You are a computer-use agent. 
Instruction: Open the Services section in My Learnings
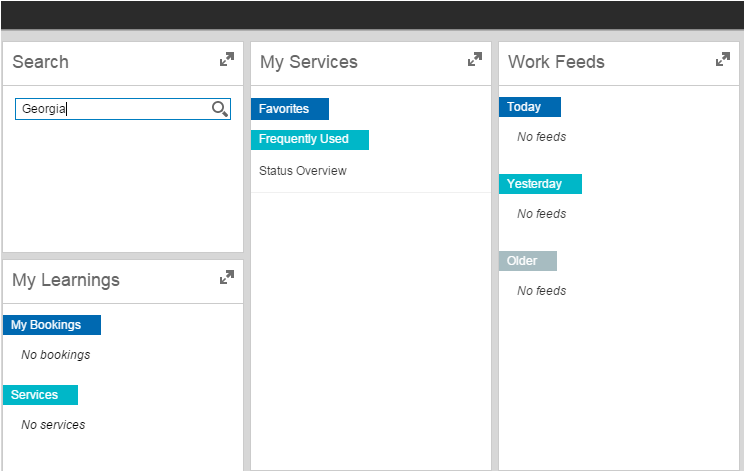[40, 395]
